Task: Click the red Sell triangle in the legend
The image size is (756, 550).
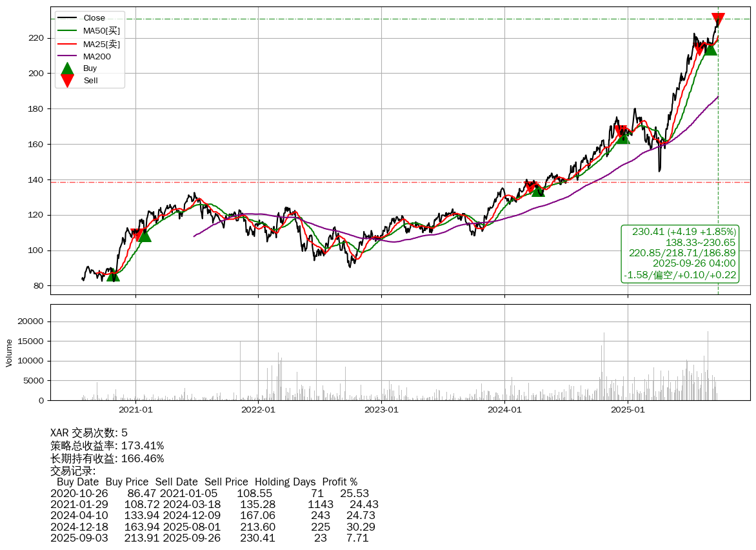Action: [x=67, y=81]
